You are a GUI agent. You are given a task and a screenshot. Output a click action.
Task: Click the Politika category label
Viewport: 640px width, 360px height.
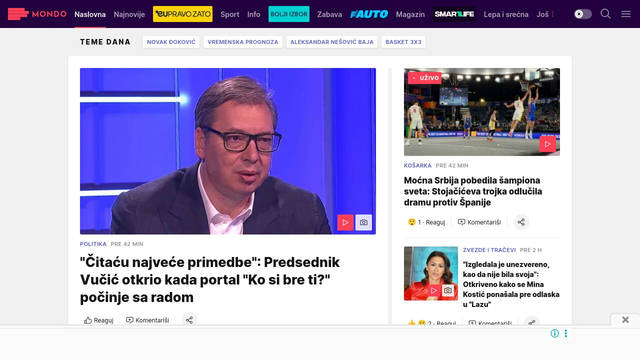click(x=93, y=244)
